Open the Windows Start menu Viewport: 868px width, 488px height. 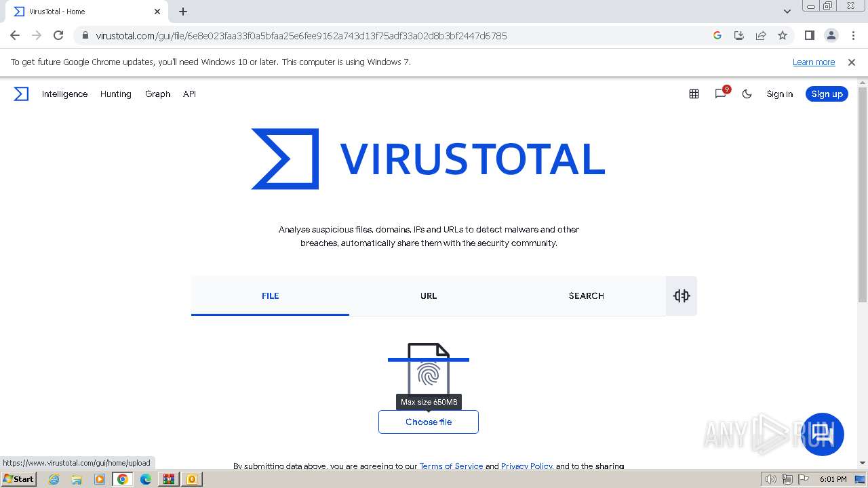pos(19,479)
